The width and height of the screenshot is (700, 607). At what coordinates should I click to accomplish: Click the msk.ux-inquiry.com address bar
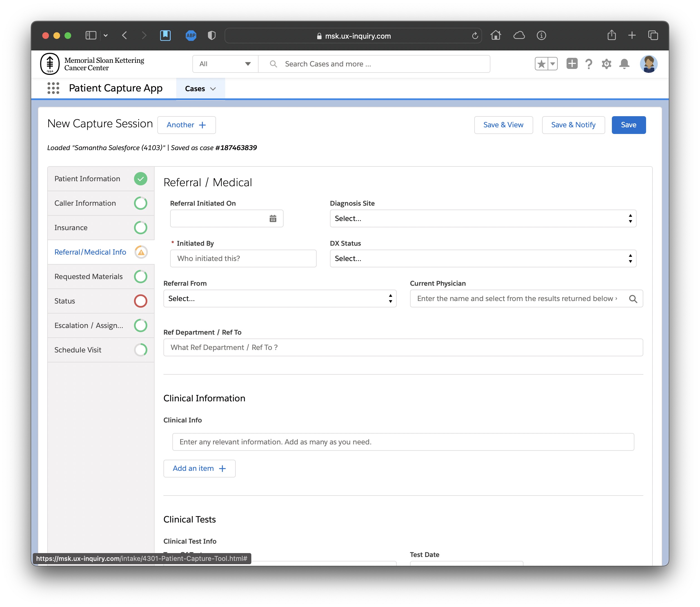pyautogui.click(x=353, y=36)
